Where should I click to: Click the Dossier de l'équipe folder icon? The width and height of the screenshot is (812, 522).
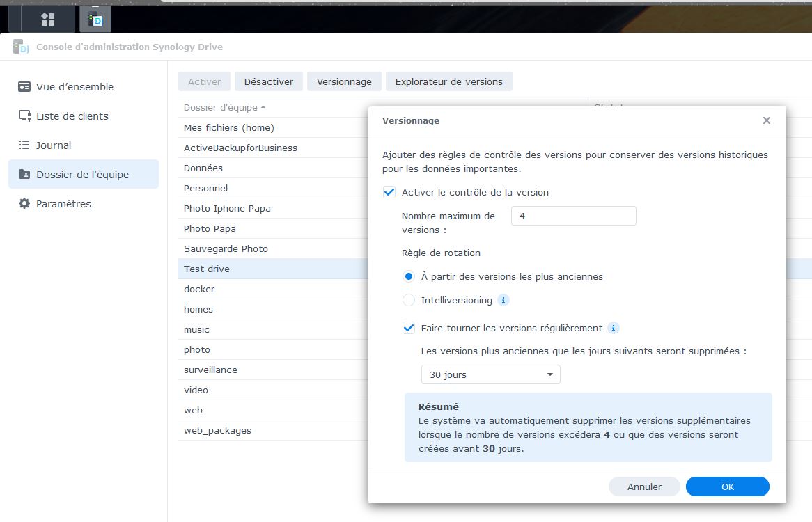24,174
